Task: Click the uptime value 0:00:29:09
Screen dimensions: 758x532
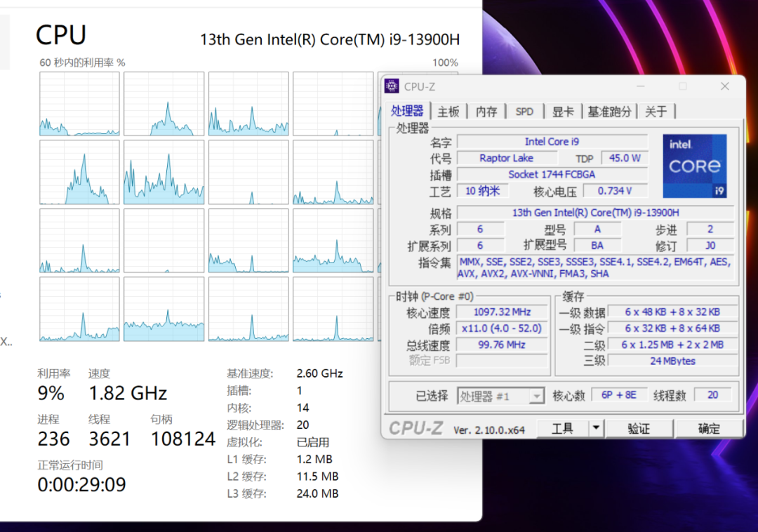Action: 81,485
